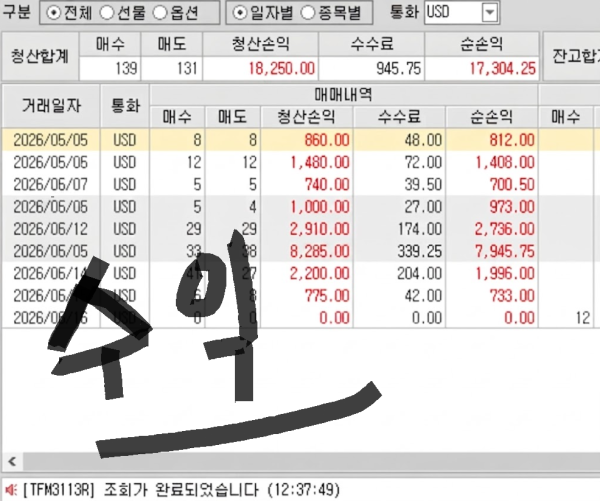600x501 pixels.
Task: Click the horizontal scrollbar track
Action: 311,461
